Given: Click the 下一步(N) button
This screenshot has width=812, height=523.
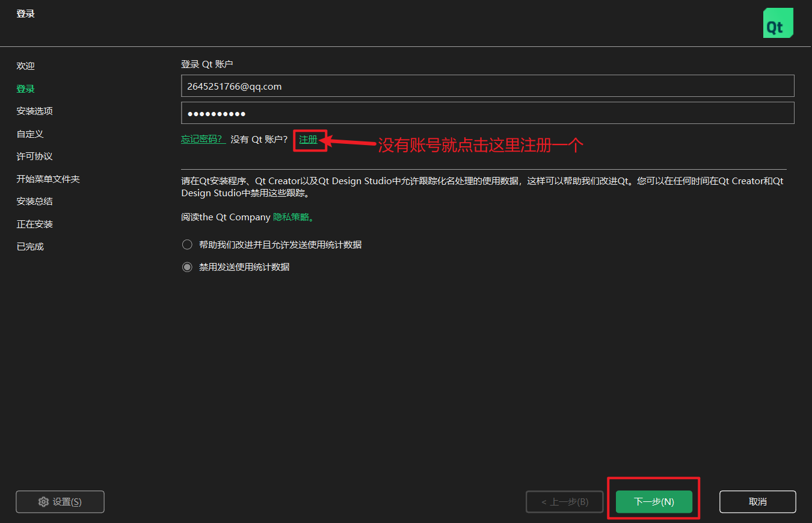Looking at the screenshot, I should pyautogui.click(x=654, y=502).
